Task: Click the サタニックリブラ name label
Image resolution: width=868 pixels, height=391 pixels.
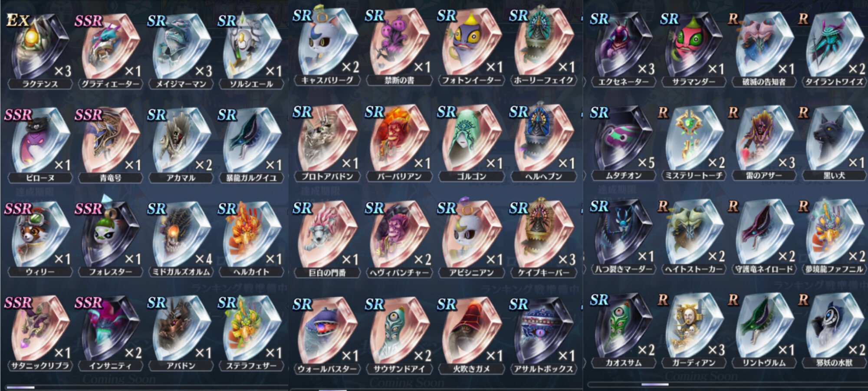Action: (x=40, y=366)
